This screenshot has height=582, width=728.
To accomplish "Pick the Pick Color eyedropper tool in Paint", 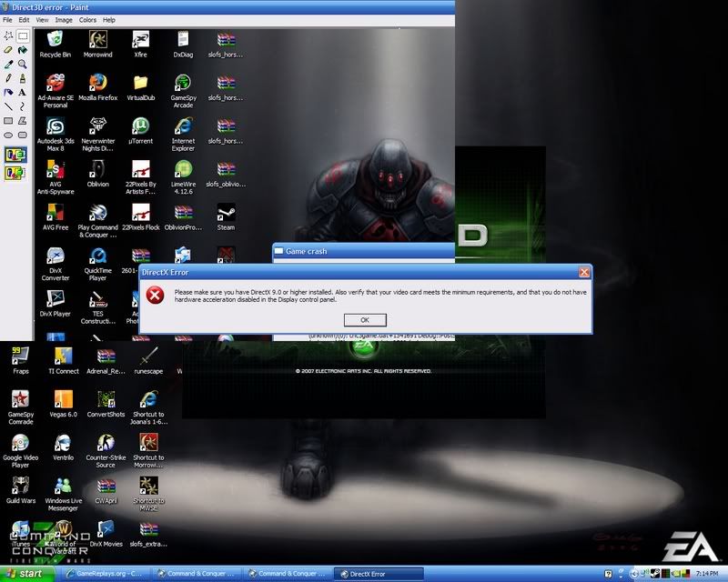I will 8,64.
